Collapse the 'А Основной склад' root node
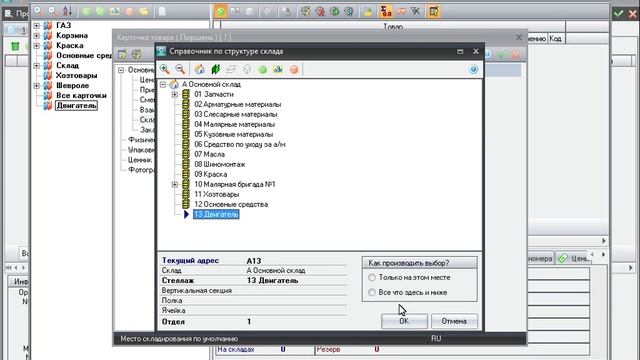Viewport: 640px width, 360px height. click(x=163, y=84)
